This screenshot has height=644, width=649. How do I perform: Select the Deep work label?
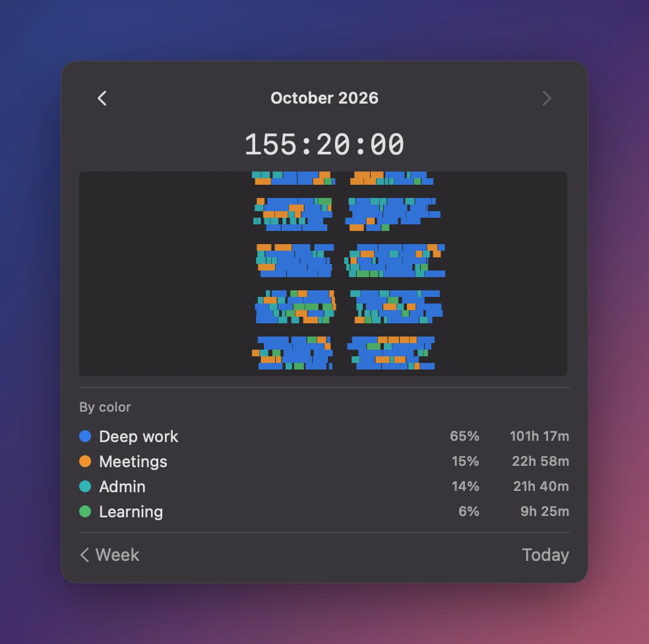pyautogui.click(x=139, y=437)
